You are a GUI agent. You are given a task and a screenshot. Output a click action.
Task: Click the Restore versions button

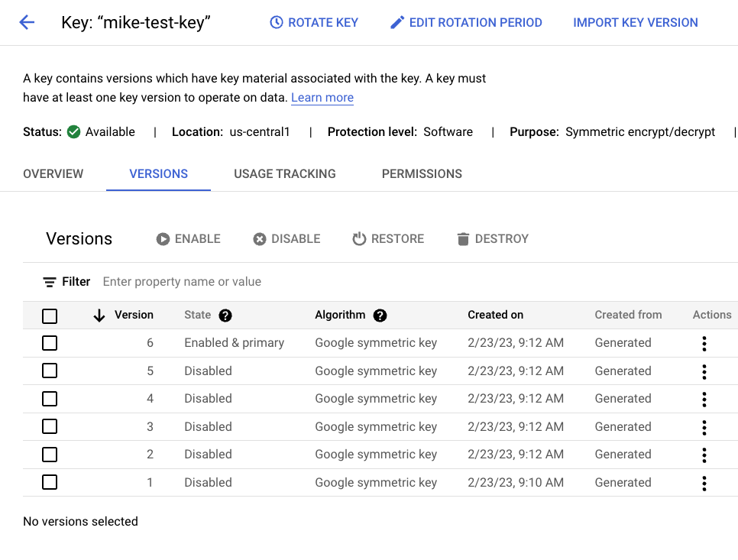coord(388,238)
